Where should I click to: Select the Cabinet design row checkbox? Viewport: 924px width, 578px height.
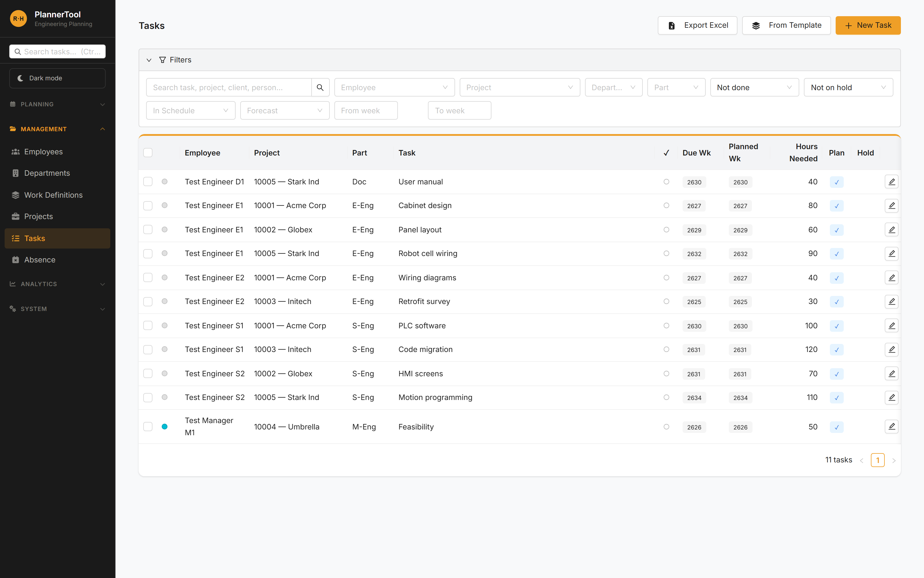pyautogui.click(x=148, y=206)
